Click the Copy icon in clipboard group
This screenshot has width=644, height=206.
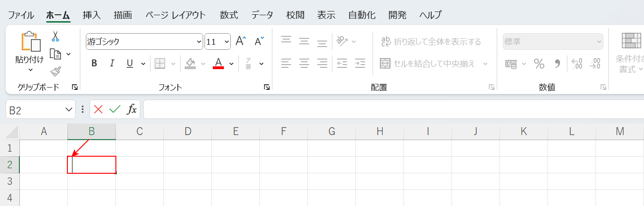click(55, 54)
